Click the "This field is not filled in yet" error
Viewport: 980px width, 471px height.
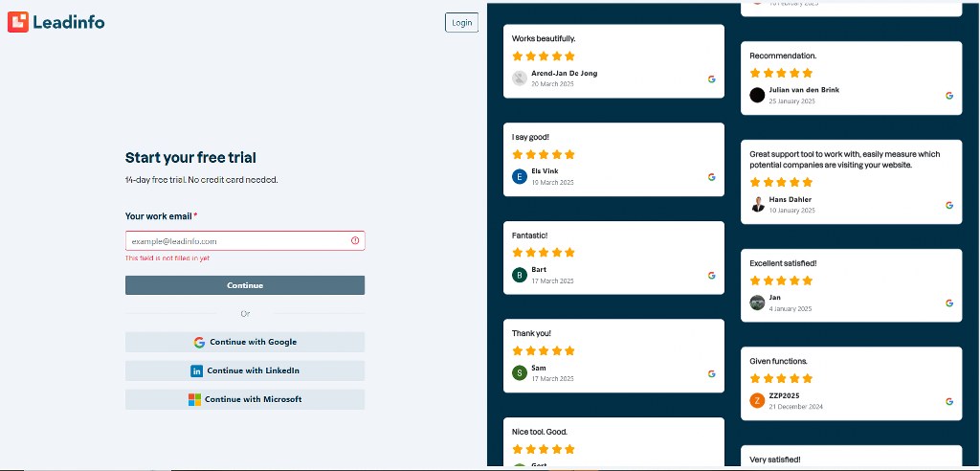pos(167,258)
